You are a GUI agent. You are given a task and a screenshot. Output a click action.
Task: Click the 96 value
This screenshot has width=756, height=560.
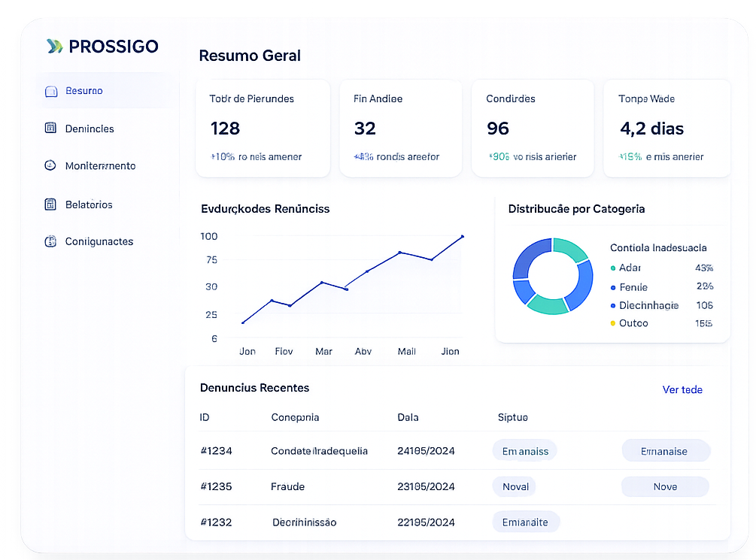point(498,129)
